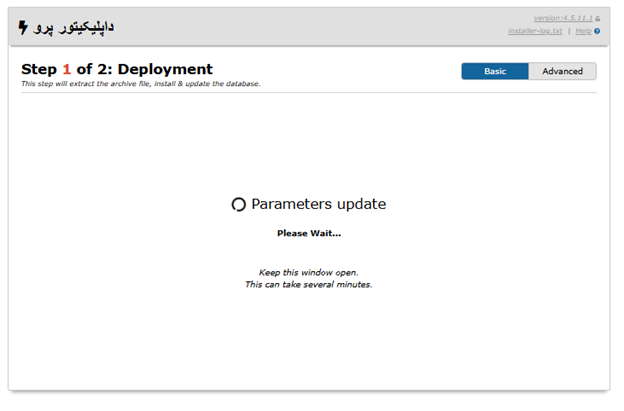Click the Persian Duplicator Pro title text
This screenshot has height=411, width=624.
(x=74, y=27)
